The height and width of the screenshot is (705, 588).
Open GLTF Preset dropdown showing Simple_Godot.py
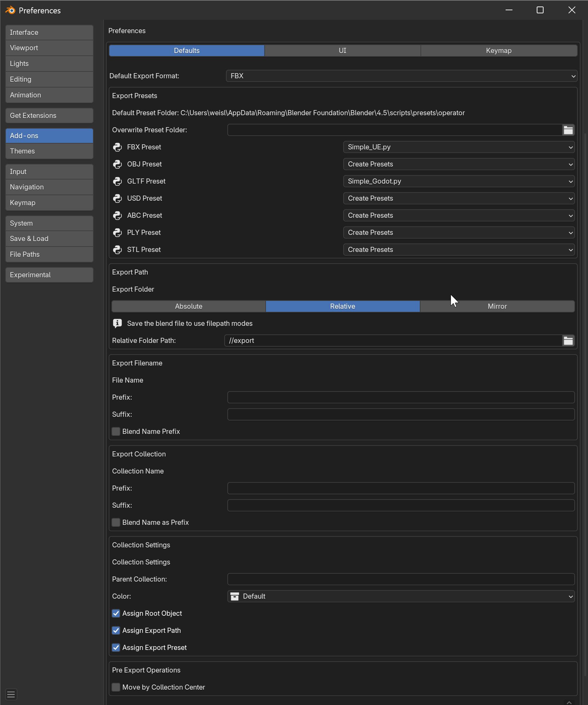pos(459,181)
